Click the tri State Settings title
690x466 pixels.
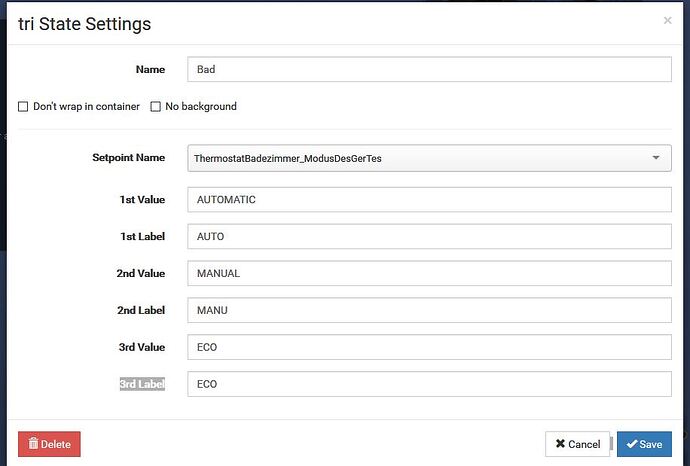[x=85, y=23]
